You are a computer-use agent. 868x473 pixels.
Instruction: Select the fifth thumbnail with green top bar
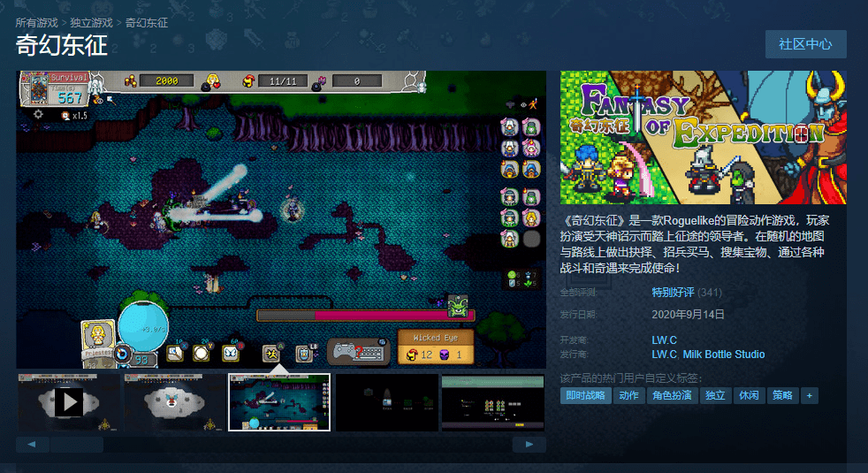point(492,402)
